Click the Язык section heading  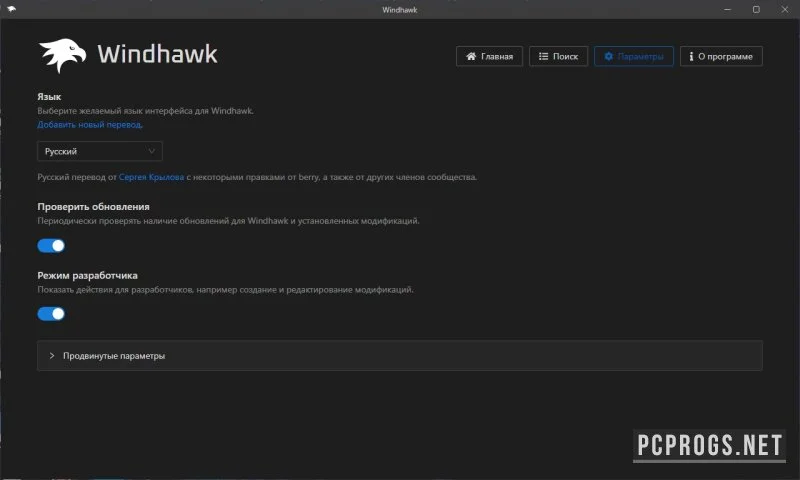point(49,96)
